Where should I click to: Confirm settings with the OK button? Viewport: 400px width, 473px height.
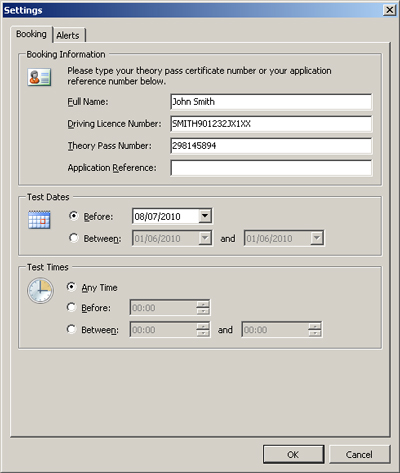(293, 454)
